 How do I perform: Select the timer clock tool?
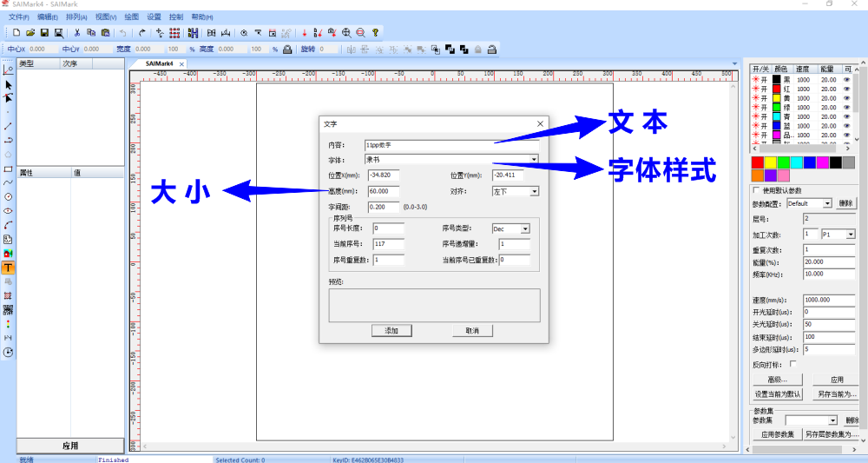pyautogui.click(x=9, y=352)
